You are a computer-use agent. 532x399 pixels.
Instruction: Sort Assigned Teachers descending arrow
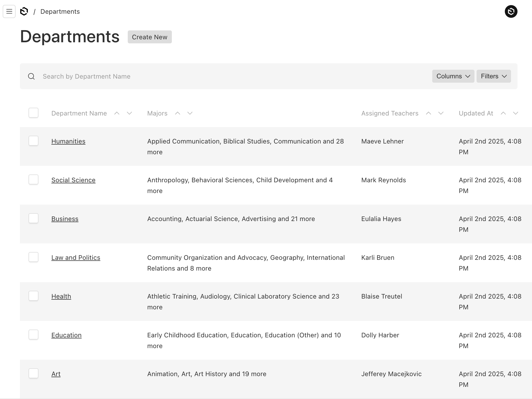(x=441, y=113)
